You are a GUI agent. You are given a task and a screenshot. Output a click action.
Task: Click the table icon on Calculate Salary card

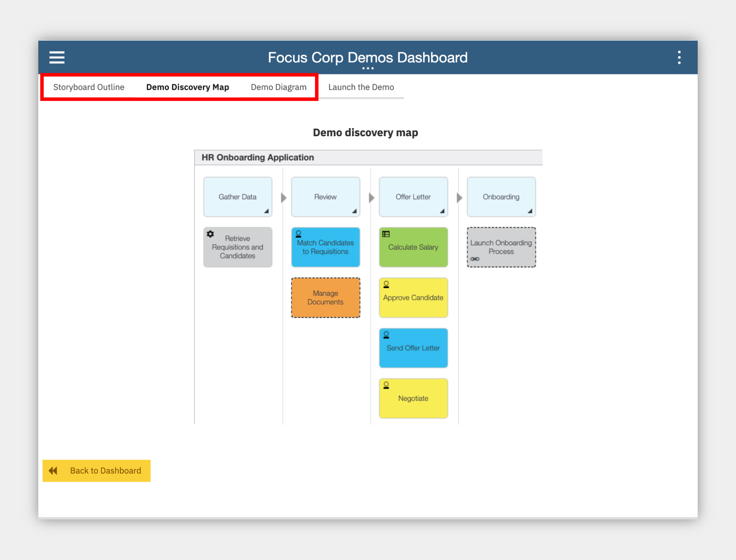[386, 234]
